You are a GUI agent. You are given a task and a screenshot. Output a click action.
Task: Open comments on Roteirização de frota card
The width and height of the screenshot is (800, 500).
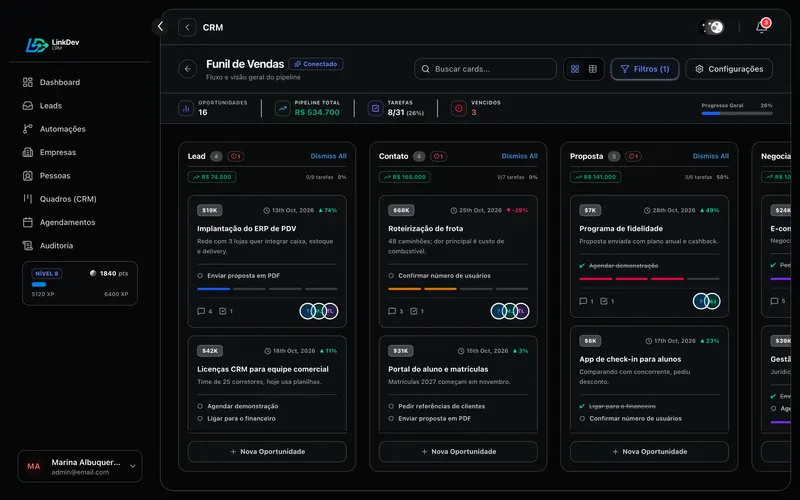396,311
